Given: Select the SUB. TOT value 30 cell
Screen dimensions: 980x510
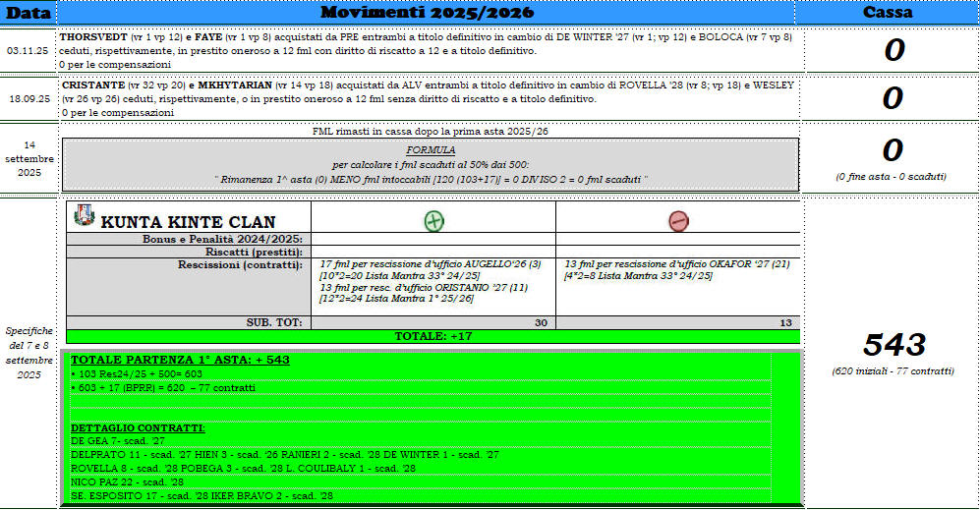Looking at the screenshot, I should tap(432, 322).
